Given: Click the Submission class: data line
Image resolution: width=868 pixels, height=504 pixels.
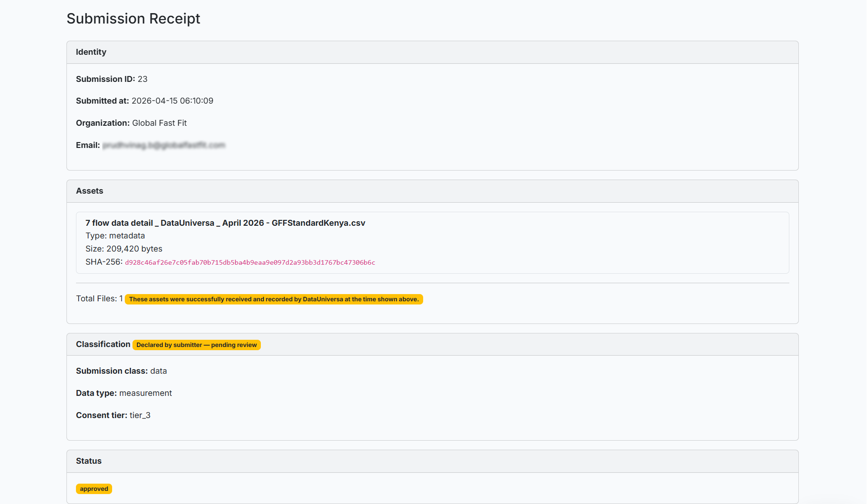Looking at the screenshot, I should (x=121, y=371).
